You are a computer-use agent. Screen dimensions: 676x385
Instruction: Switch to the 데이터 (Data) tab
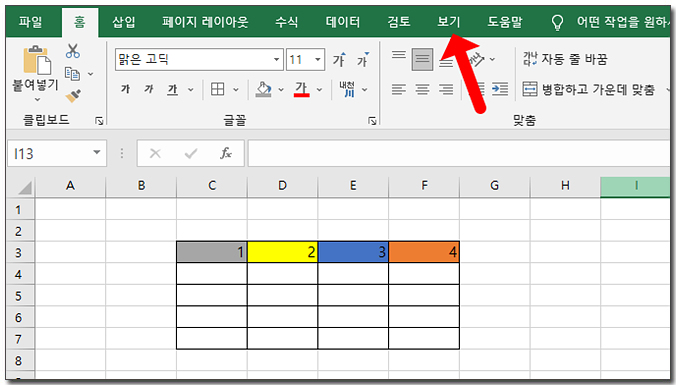pos(343,22)
